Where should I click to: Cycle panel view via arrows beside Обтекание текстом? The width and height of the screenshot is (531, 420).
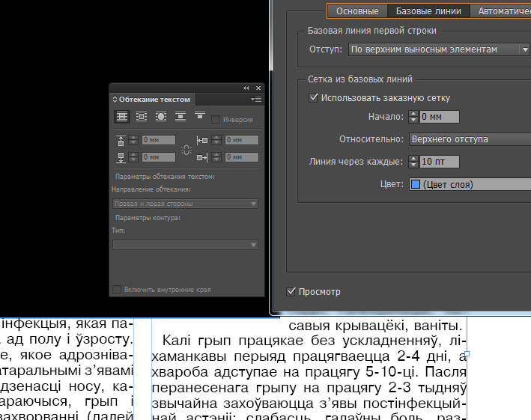pyautogui.click(x=115, y=99)
